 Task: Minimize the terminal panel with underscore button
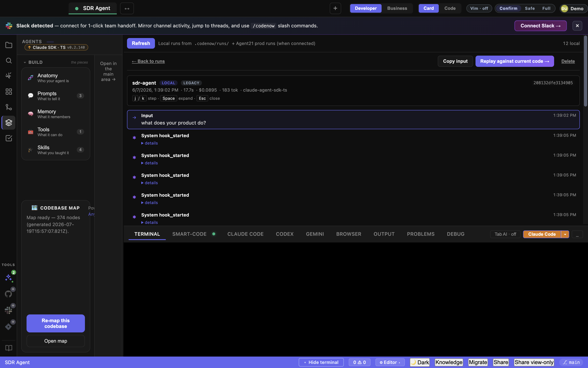(577, 234)
